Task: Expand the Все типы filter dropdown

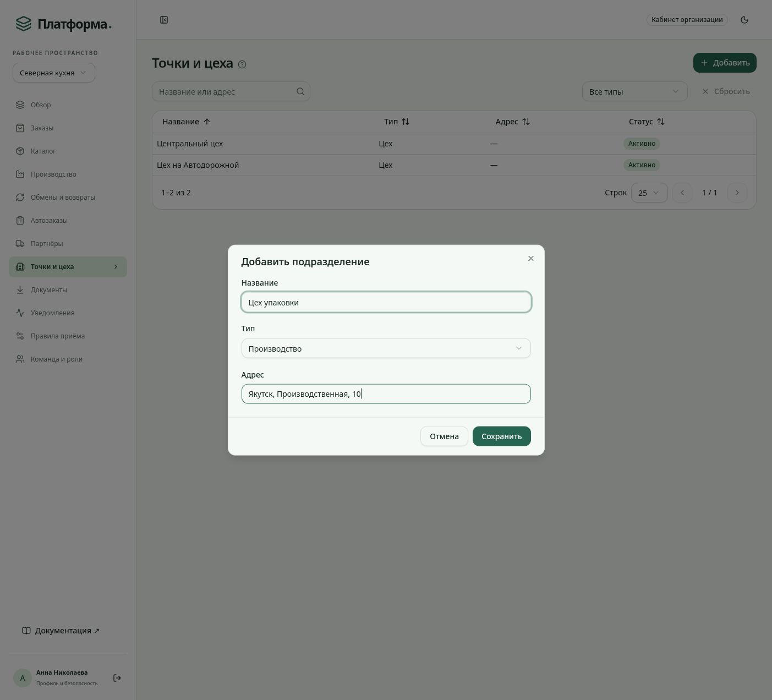Action: point(634,91)
